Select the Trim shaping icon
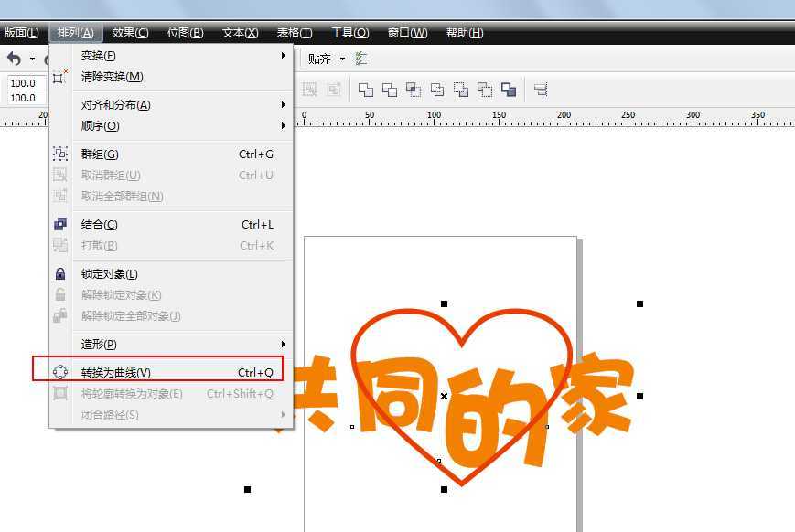The height and width of the screenshot is (532, 795). 391,89
